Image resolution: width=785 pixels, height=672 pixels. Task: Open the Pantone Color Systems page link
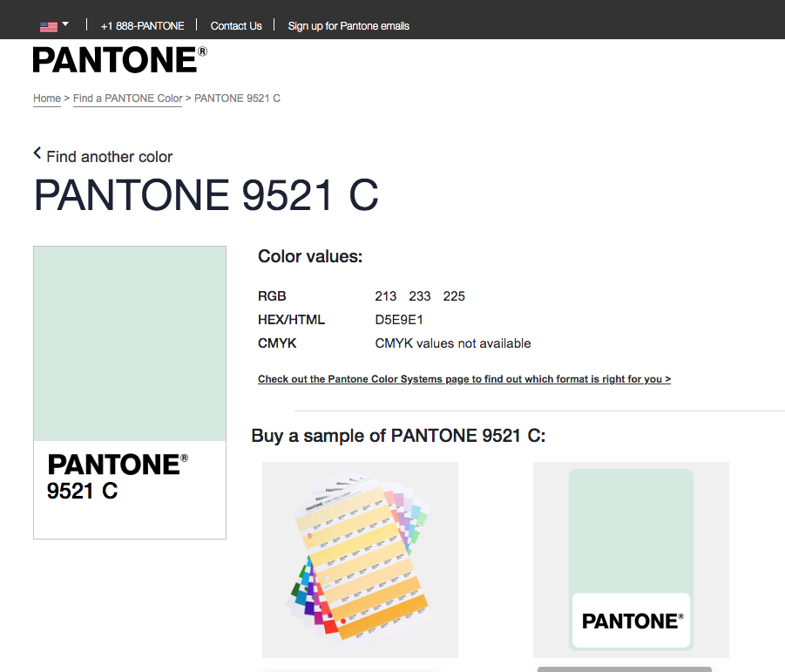464,379
